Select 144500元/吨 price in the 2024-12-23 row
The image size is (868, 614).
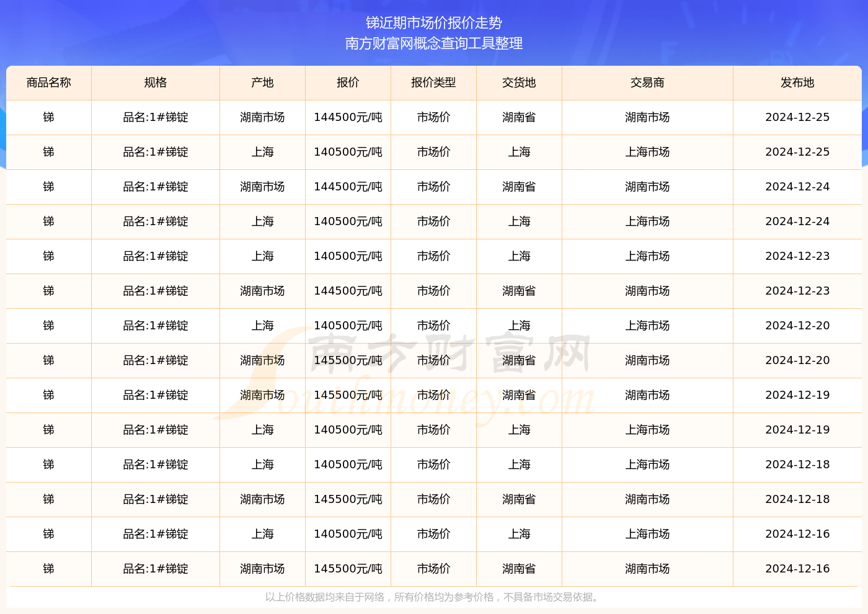pos(348,291)
